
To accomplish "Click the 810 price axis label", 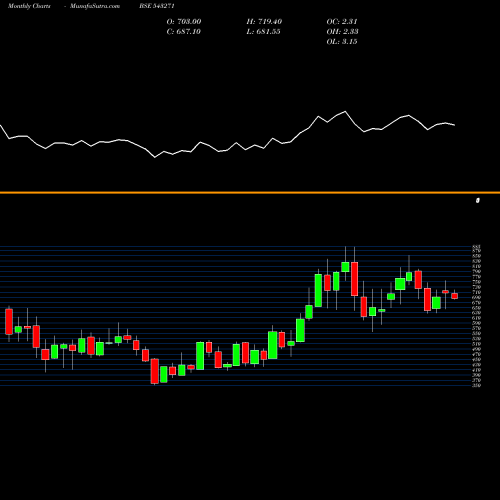I will [477, 266].
